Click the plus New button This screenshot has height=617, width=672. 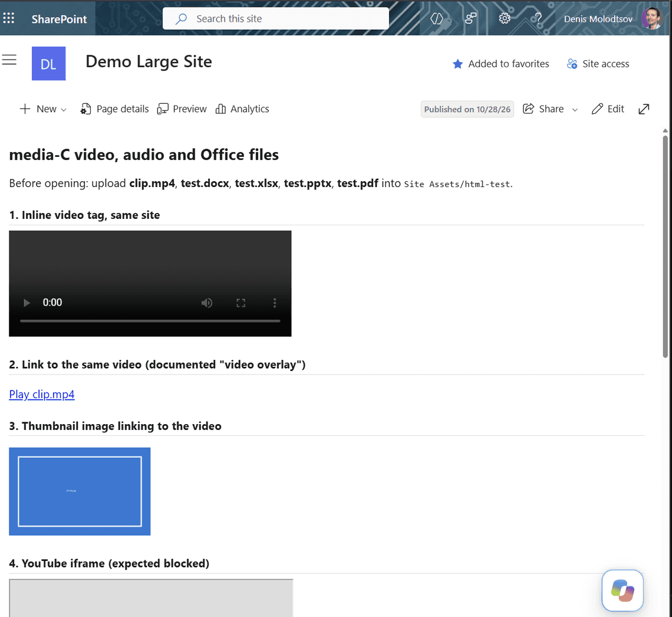tap(38, 109)
